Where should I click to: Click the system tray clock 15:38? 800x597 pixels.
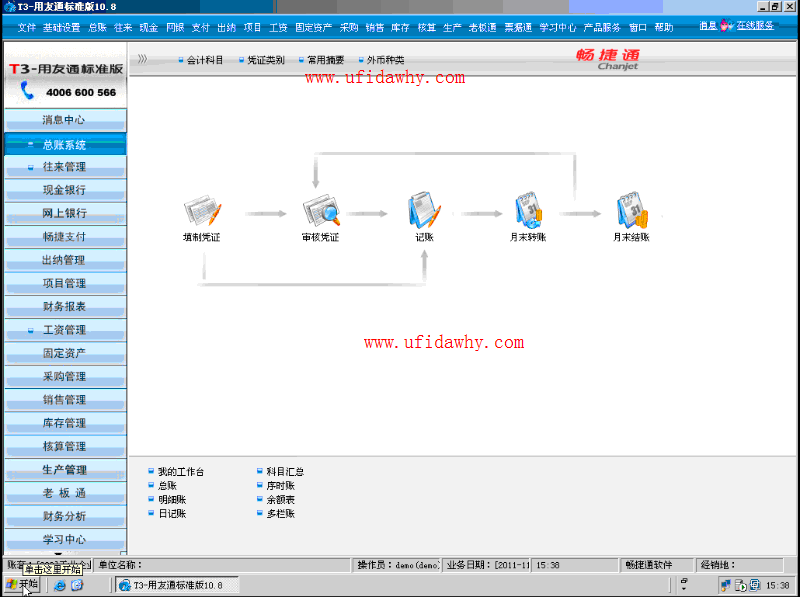(x=778, y=585)
